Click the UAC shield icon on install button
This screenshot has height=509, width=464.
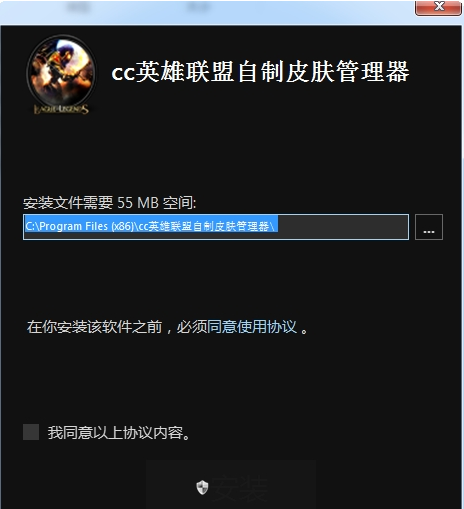pos(202,488)
